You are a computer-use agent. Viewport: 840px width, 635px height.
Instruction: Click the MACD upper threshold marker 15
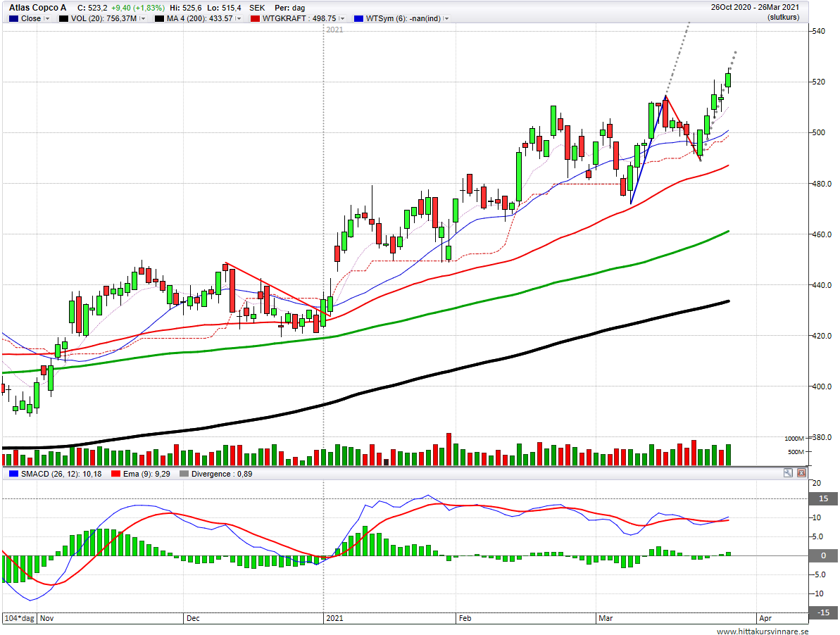click(x=823, y=499)
